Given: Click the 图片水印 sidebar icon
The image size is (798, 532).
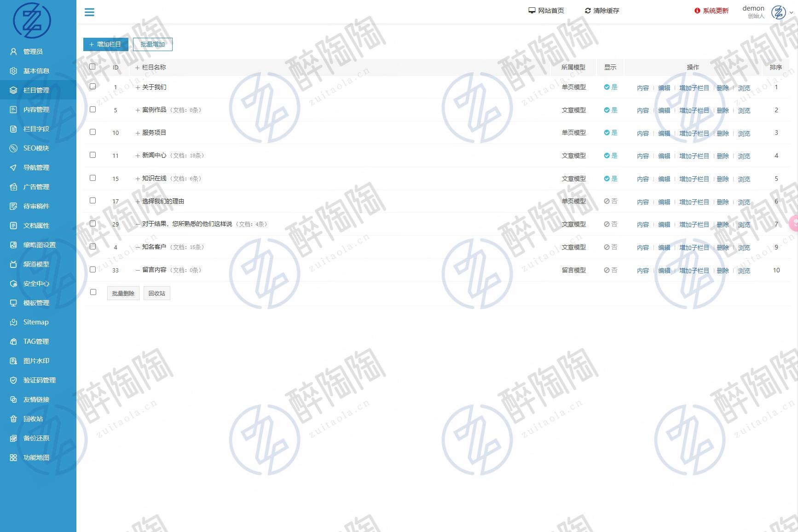Looking at the screenshot, I should click(x=13, y=361).
